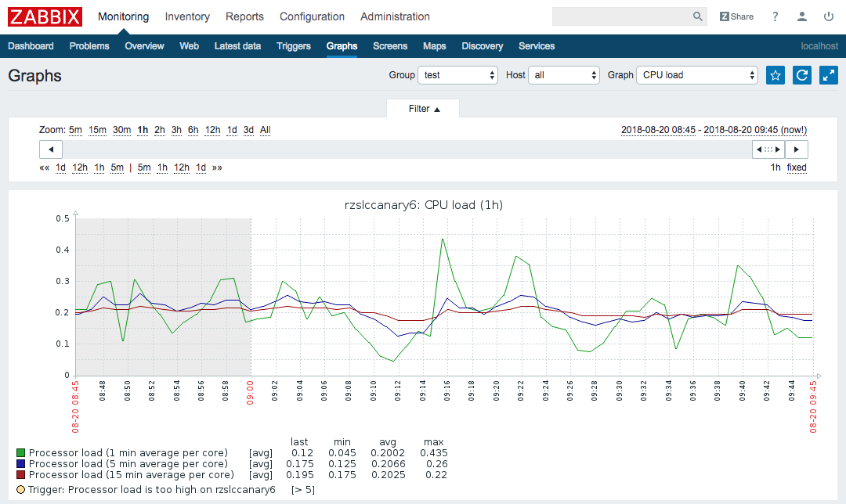Open the Host dropdown set to all
The height and width of the screenshot is (504, 846).
pos(563,74)
